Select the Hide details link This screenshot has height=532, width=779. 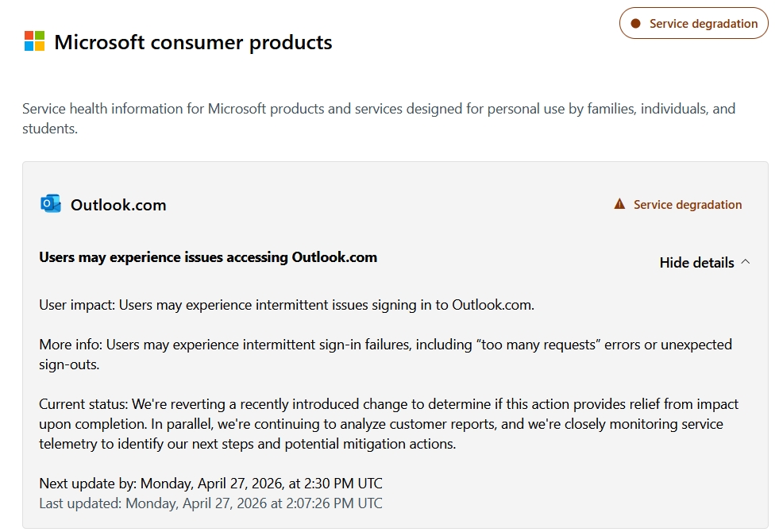coord(696,263)
